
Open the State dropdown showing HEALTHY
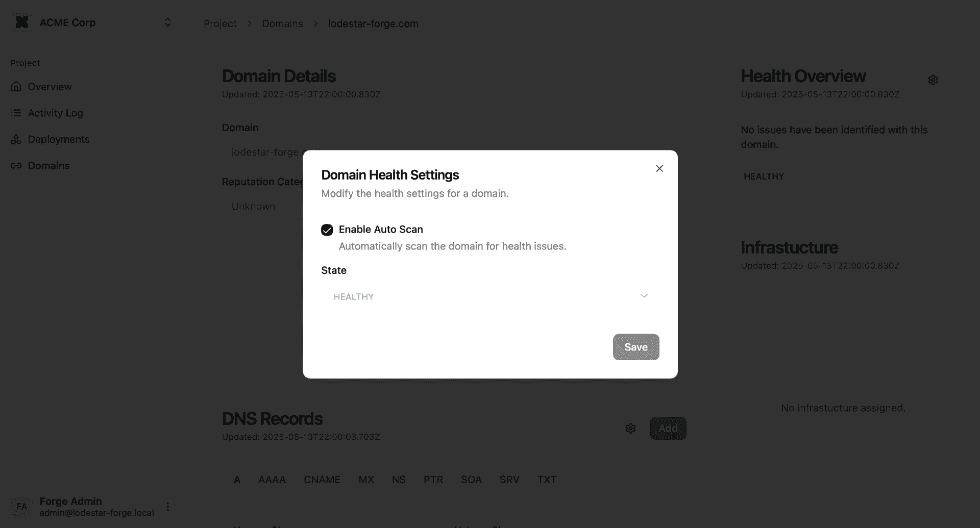(x=490, y=296)
